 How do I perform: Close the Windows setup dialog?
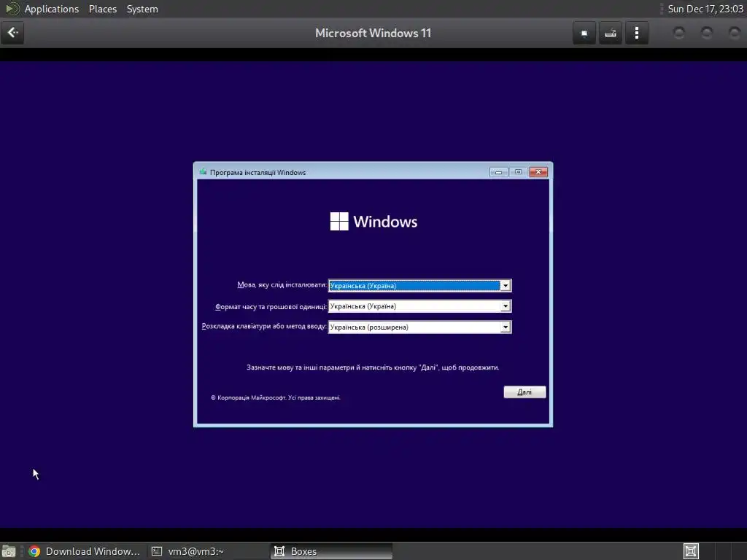pyautogui.click(x=538, y=172)
